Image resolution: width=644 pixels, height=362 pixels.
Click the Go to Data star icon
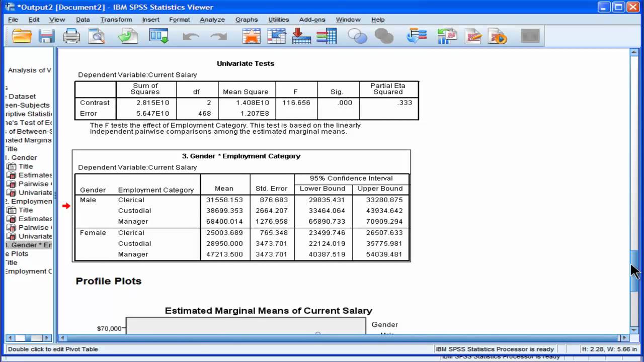click(x=251, y=37)
